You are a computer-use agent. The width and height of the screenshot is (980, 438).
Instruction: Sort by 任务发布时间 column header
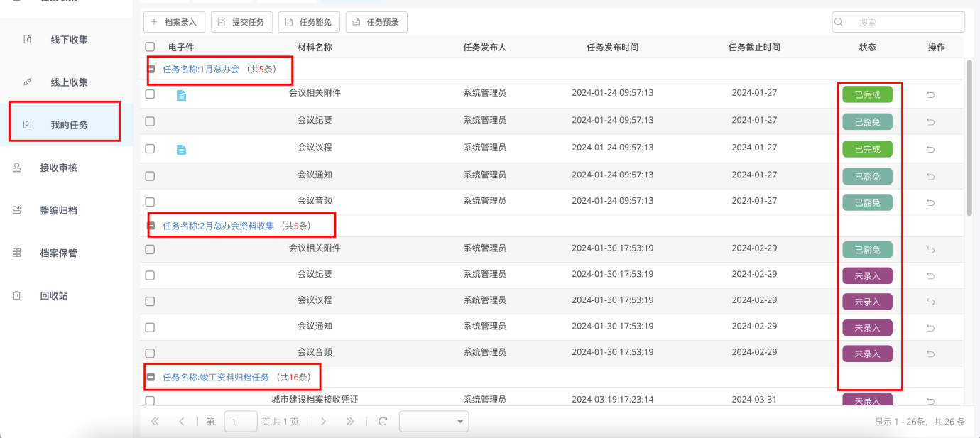(612, 48)
